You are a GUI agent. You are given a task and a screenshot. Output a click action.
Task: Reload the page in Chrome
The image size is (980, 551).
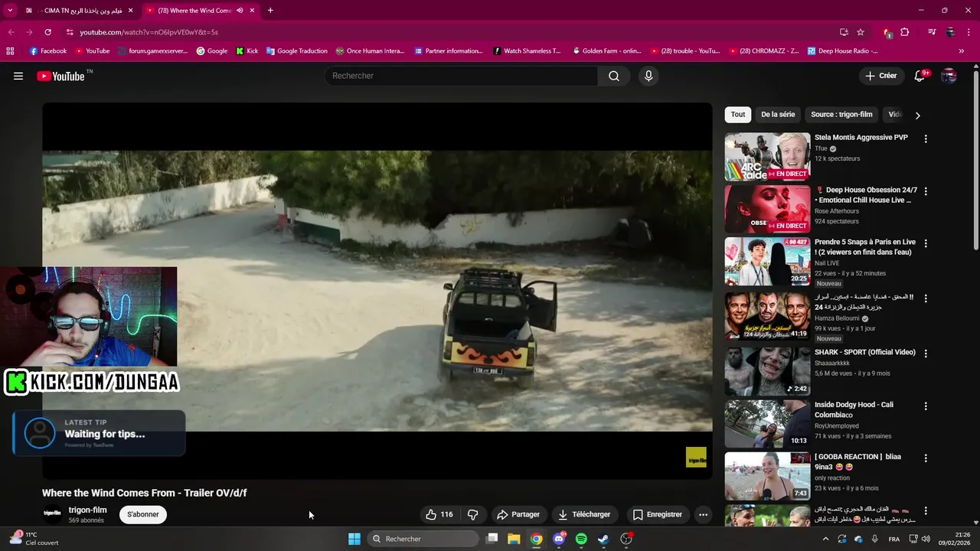pos(47,32)
